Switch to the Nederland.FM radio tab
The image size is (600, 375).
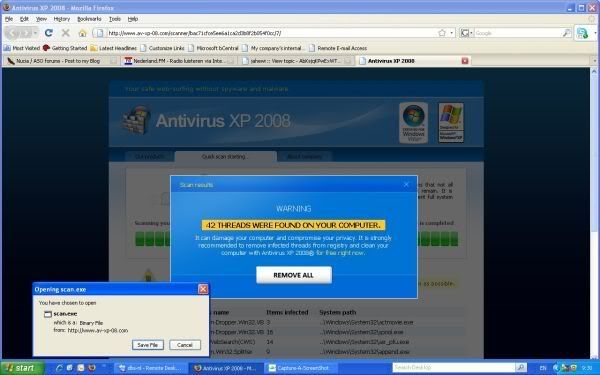pos(179,61)
